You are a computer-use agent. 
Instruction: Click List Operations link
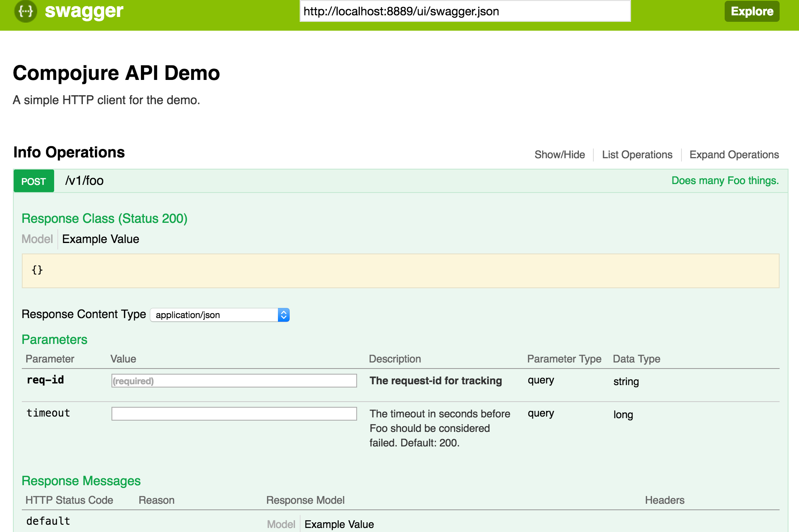637,155
